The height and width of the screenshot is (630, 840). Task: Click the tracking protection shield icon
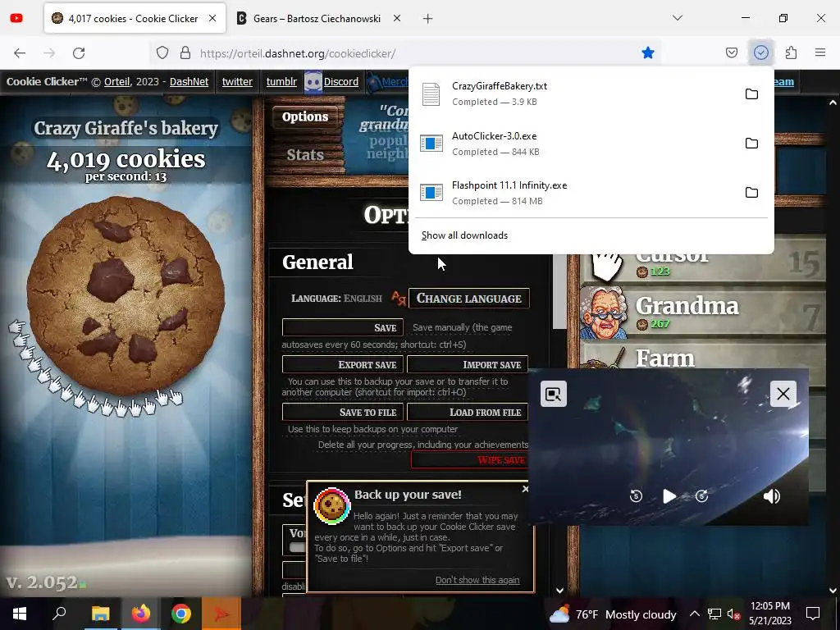[162, 52]
